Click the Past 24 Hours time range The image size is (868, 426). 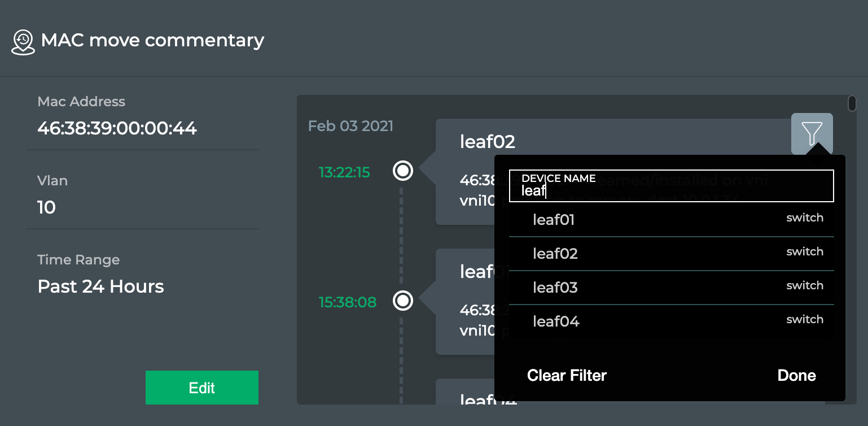(100, 286)
